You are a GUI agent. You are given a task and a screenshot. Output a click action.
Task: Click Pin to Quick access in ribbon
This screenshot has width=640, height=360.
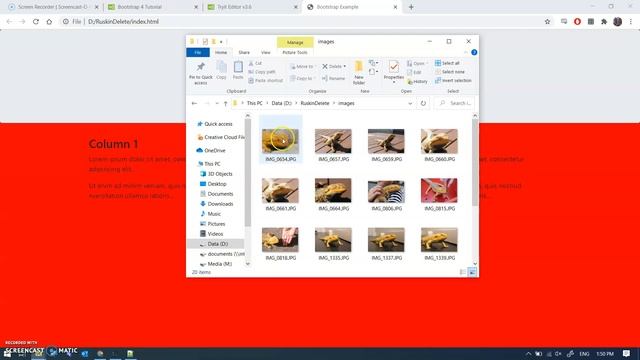pos(200,73)
